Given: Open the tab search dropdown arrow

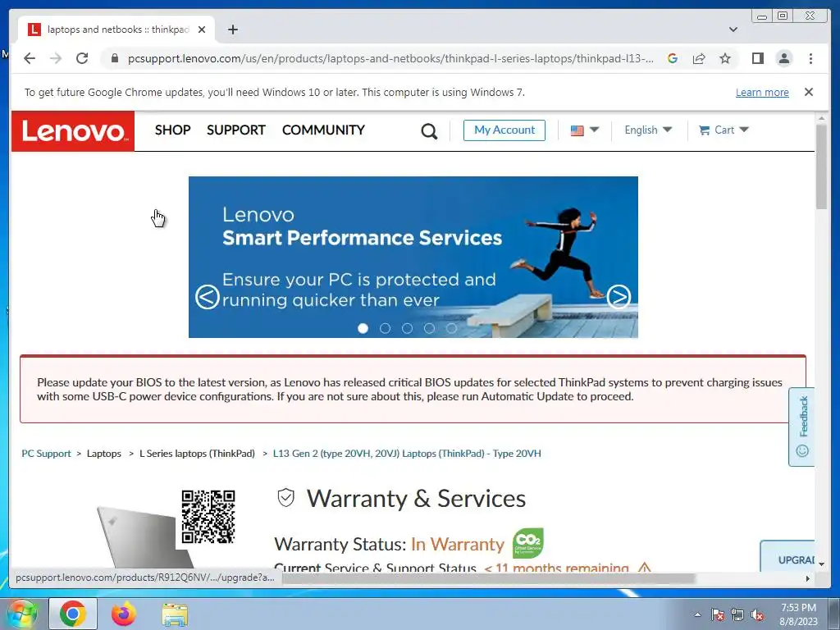Looking at the screenshot, I should tap(733, 30).
